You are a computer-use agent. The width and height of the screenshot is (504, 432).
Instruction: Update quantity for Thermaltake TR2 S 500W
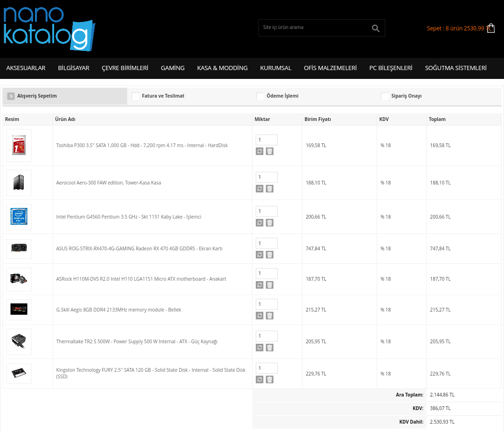[x=259, y=347]
